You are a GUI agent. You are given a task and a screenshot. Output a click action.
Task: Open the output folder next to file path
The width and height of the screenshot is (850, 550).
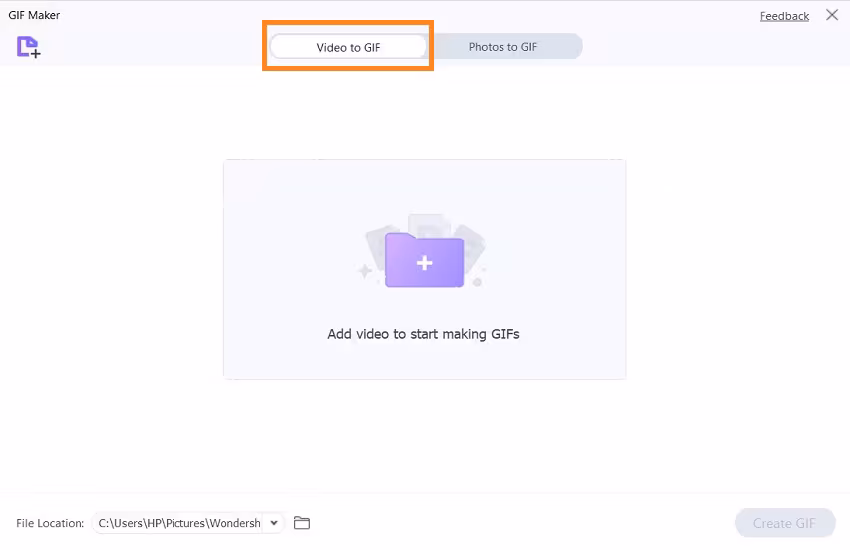302,523
